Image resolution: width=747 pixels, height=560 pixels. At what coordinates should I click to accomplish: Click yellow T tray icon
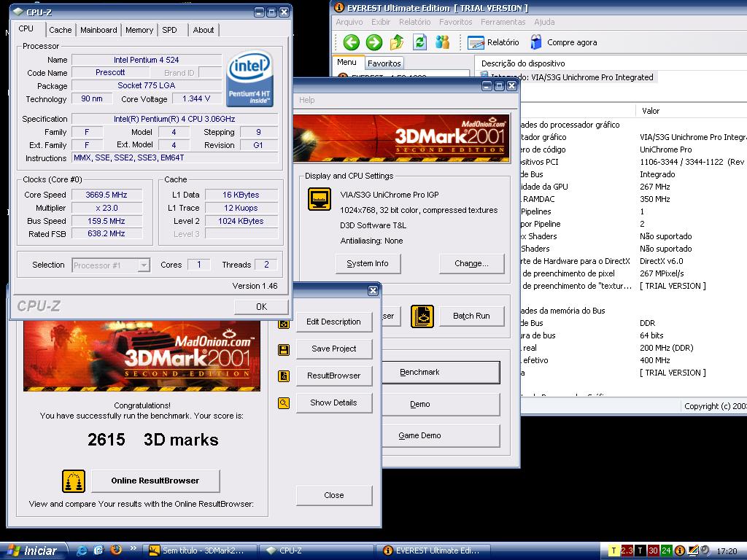(614, 551)
